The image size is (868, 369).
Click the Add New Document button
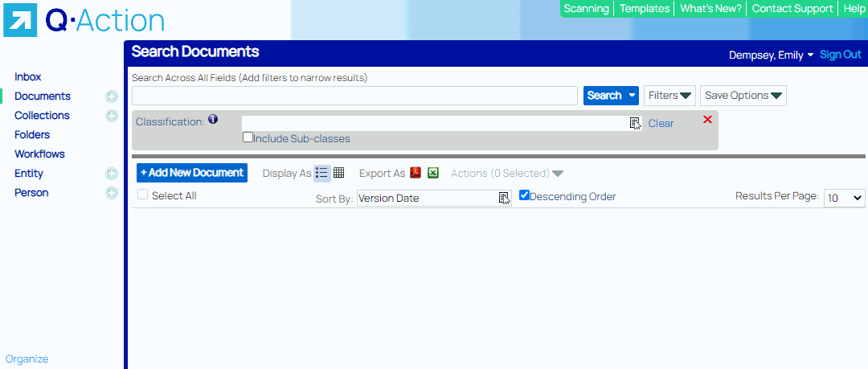point(192,173)
